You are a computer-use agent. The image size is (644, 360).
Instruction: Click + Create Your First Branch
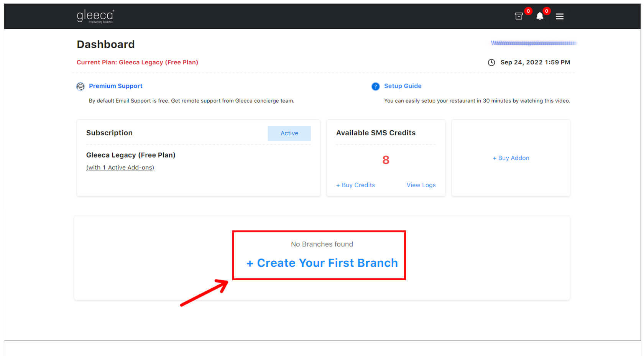[x=322, y=263]
